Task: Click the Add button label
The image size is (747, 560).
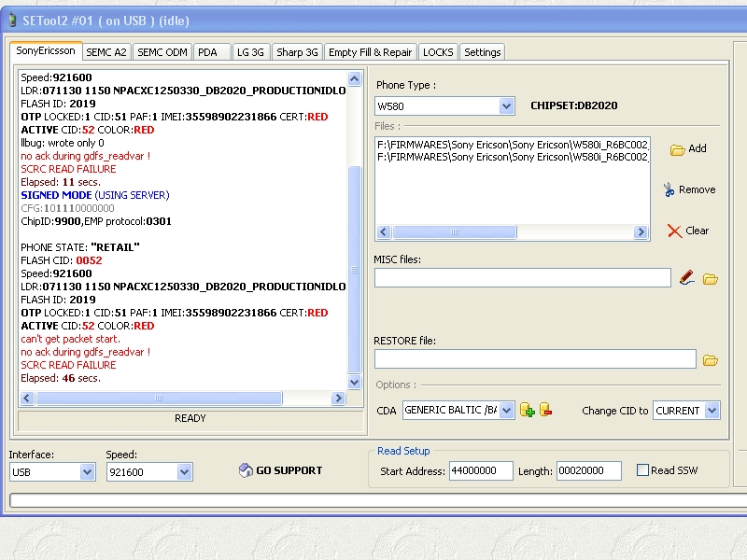Action: pos(698,148)
